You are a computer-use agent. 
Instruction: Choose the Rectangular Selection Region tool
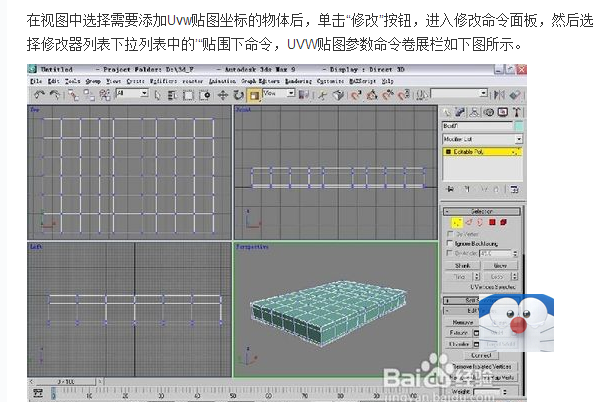coord(188,95)
